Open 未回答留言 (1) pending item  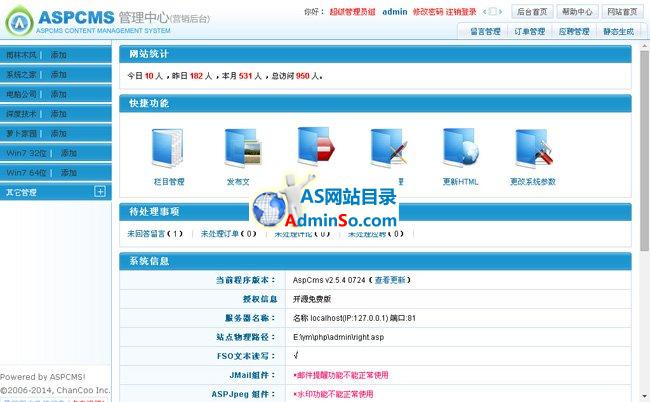[155, 234]
